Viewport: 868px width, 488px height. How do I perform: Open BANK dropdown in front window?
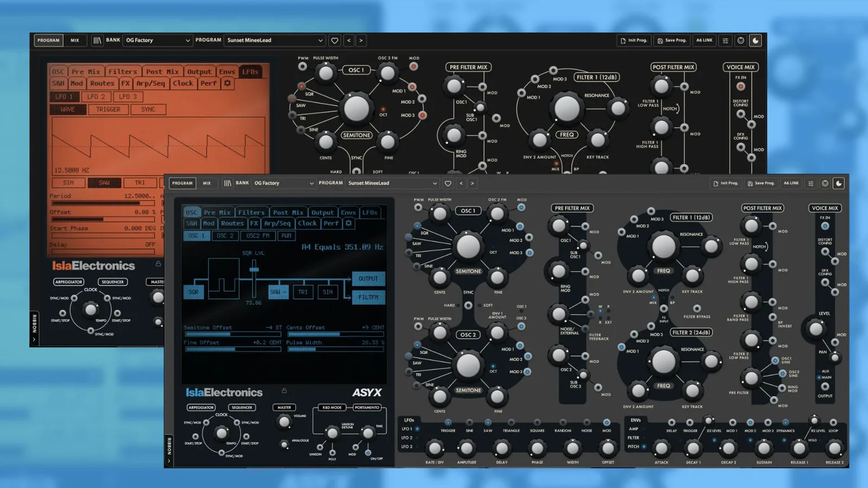click(284, 183)
